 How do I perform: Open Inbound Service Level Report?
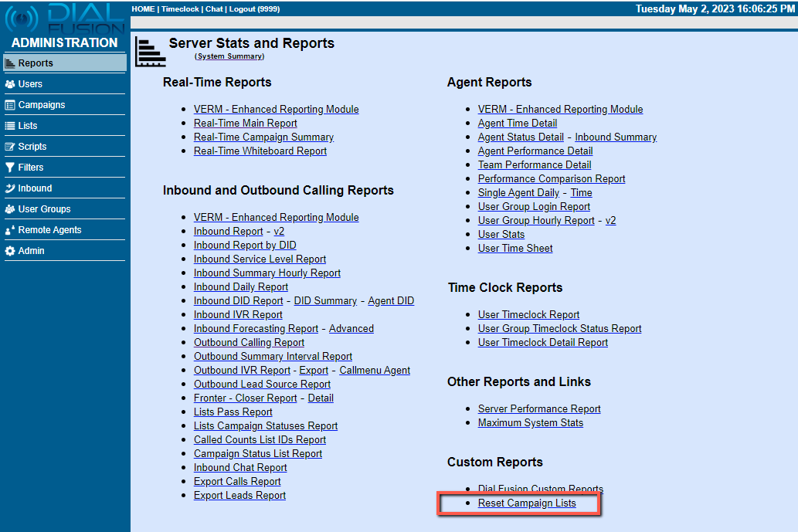point(260,259)
